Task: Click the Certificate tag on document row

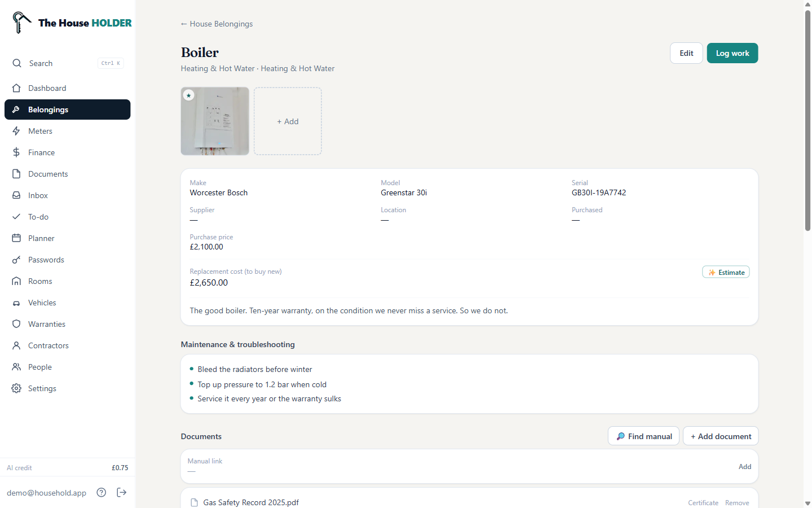Action: (703, 503)
